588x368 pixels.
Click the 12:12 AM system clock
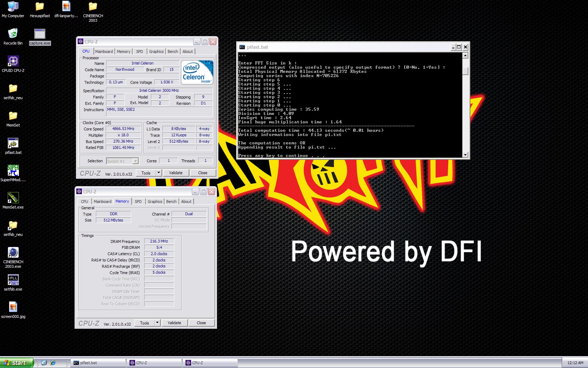coord(575,363)
